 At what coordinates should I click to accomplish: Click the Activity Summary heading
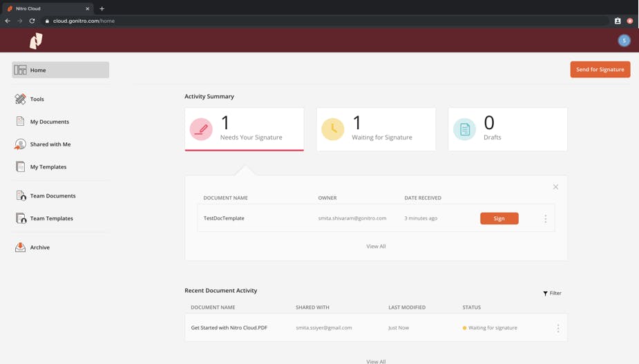click(x=209, y=96)
